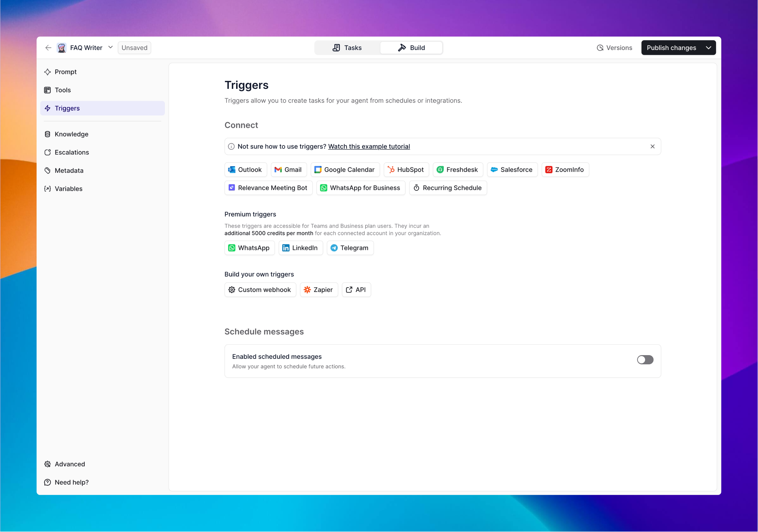Add a Recurring Schedule trigger
Viewport: 758px width, 532px height.
click(448, 188)
